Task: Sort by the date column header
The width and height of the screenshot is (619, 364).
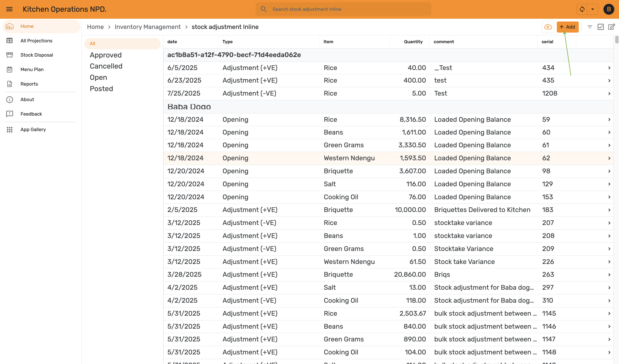Action: [x=172, y=42]
